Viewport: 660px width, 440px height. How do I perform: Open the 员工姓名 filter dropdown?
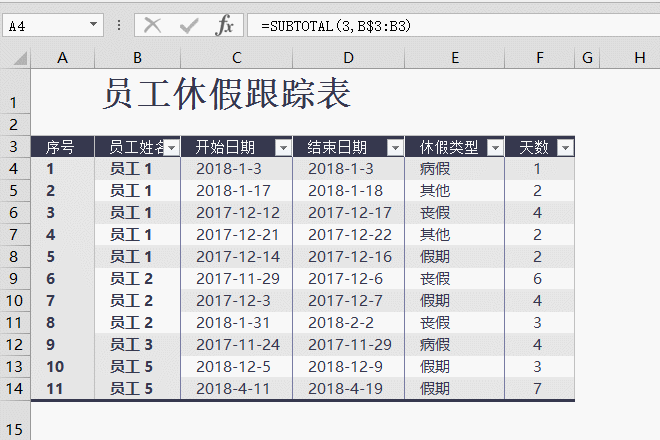(x=171, y=148)
